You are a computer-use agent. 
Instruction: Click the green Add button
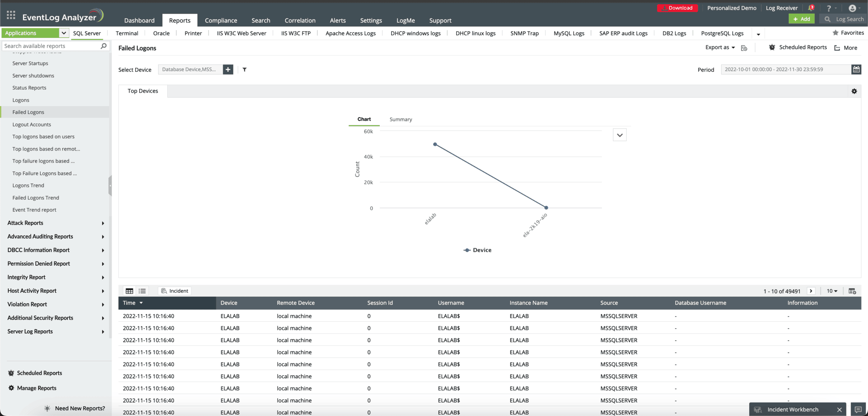(801, 19)
